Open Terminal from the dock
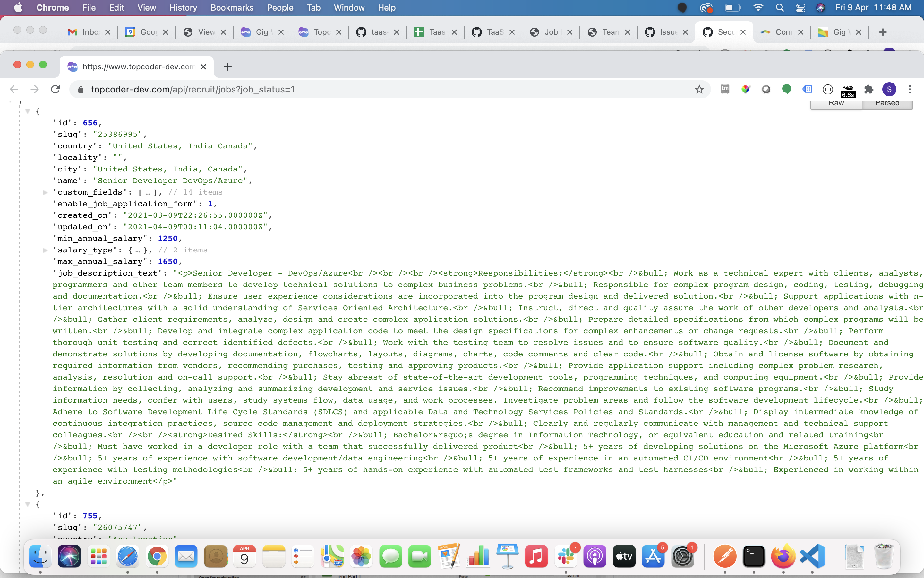This screenshot has width=924, height=578. tap(754, 556)
